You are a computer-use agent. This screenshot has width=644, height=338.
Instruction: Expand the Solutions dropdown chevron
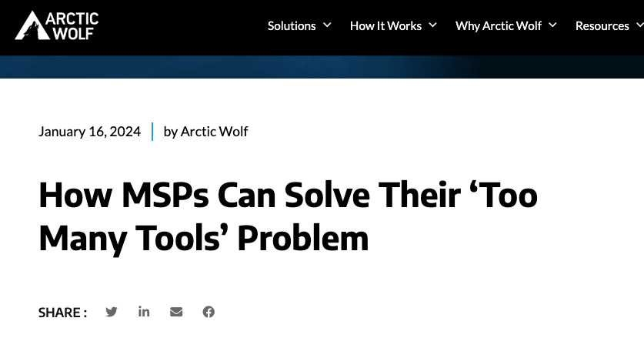tap(327, 25)
